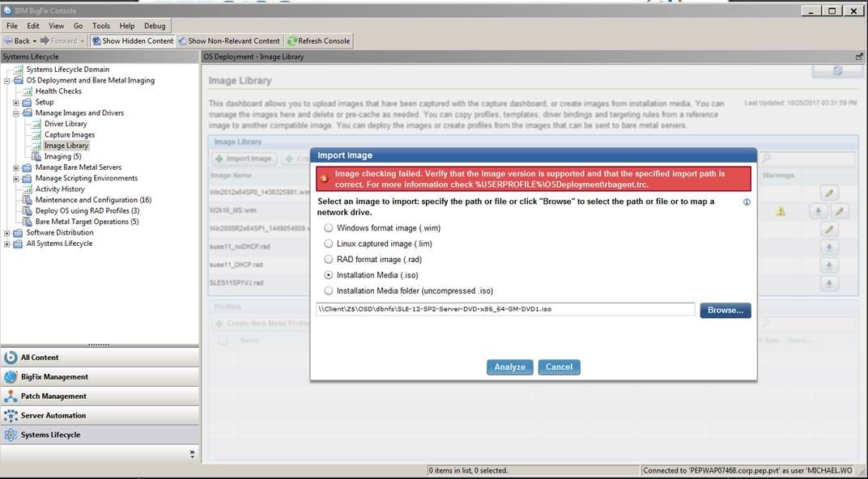Click the Refresh Console toolbar icon

click(x=291, y=41)
